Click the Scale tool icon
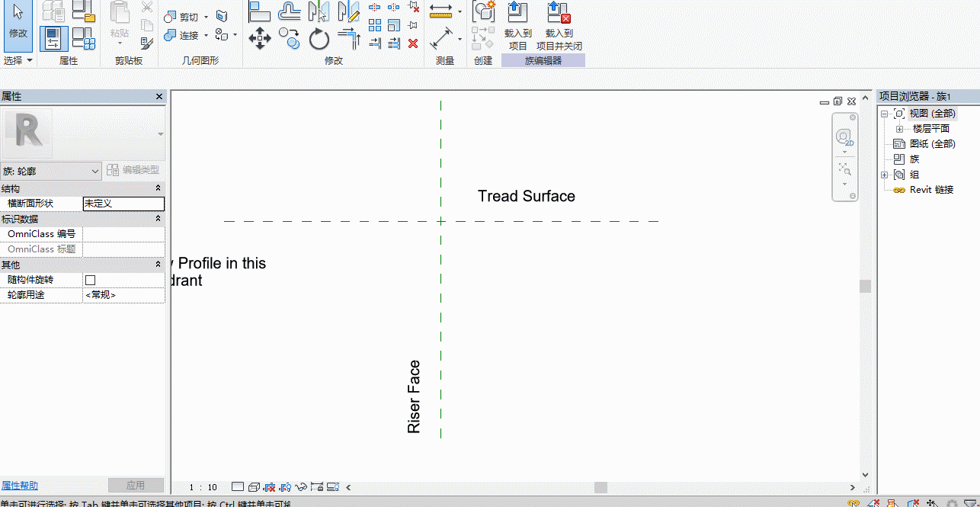980x507 pixels. coord(394,25)
